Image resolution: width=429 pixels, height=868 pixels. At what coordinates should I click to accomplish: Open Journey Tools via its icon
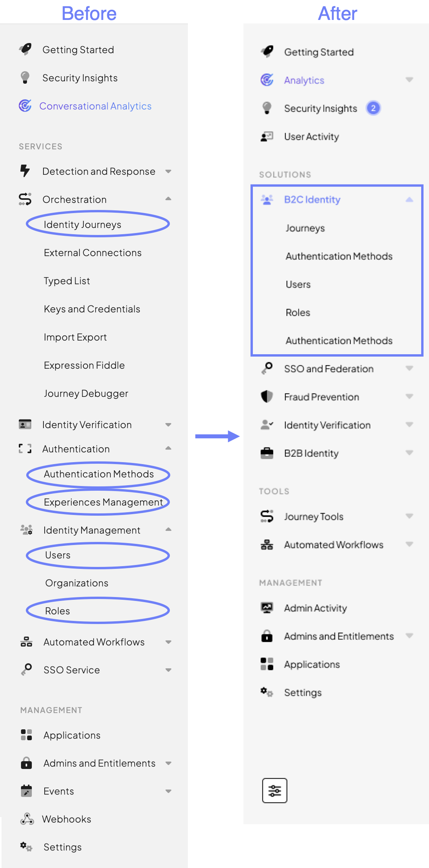267,516
